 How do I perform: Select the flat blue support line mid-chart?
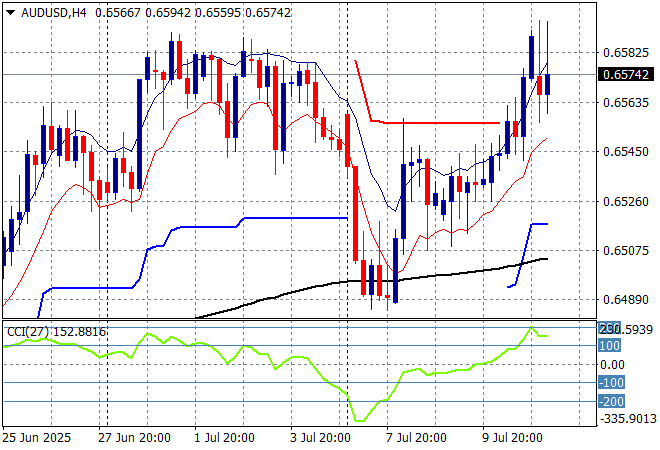point(290,218)
